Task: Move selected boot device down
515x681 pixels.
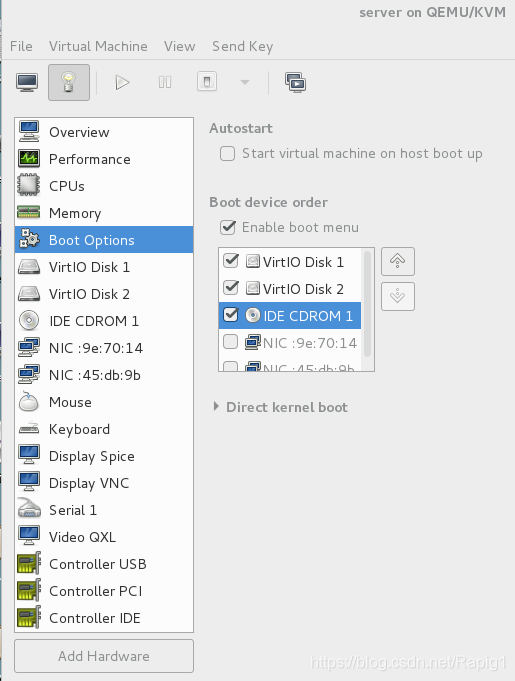Action: (x=398, y=296)
